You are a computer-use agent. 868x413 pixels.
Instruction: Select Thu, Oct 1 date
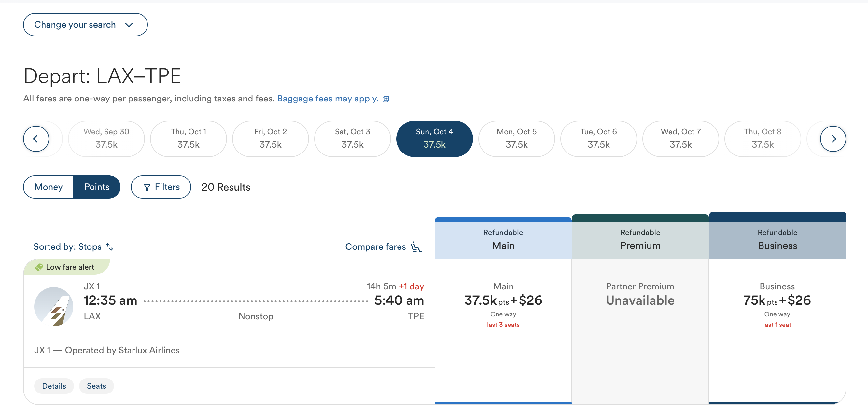189,139
